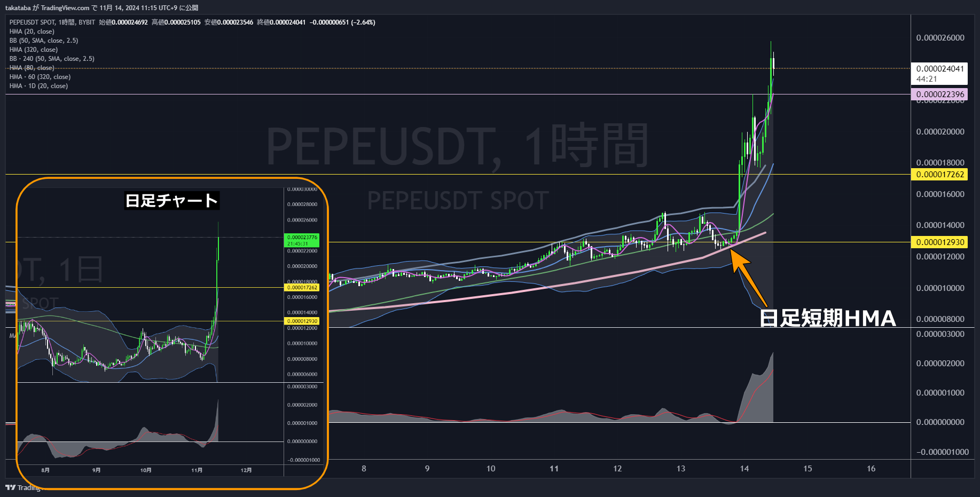The height and width of the screenshot is (497, 980).
Task: Select the BB (50, SMA, close, 2.5) legend
Action: point(44,41)
